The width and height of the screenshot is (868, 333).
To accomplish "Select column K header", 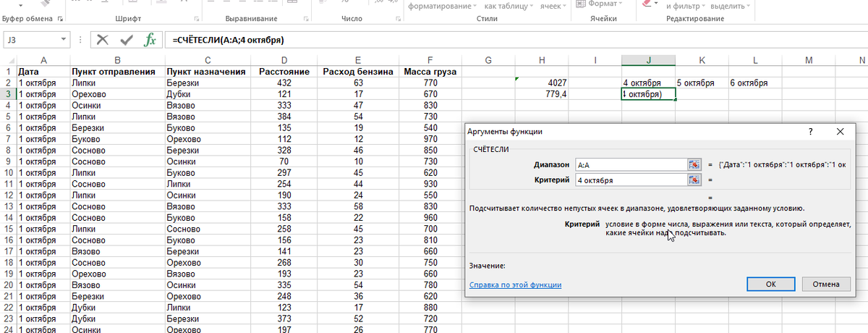I will click(x=702, y=59).
